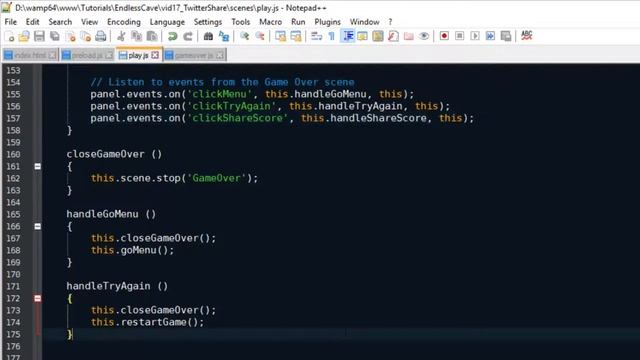Click Save Recorded Macro icon
Image resolution: width=640 pixels, height=360 pixels.
[506, 36]
